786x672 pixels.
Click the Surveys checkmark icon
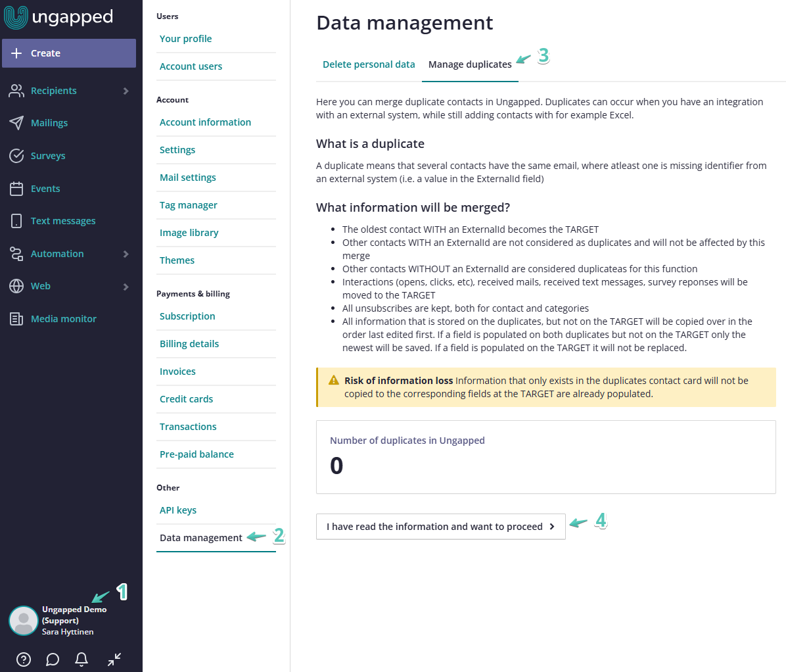pos(16,156)
